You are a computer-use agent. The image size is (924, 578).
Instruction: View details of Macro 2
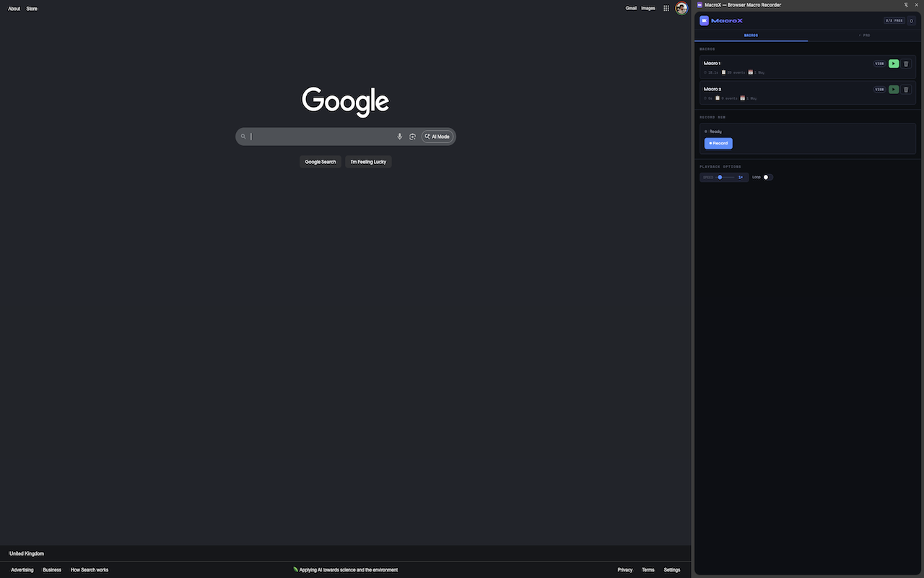pos(879,90)
